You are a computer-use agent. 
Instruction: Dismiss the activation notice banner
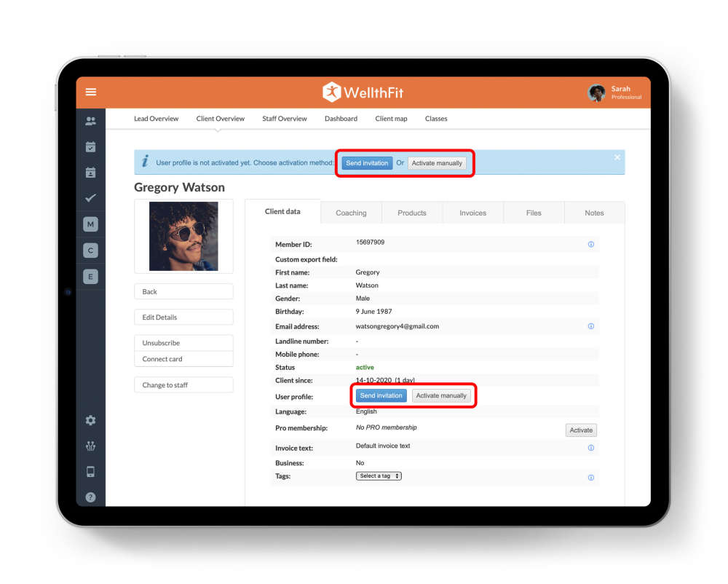point(617,157)
